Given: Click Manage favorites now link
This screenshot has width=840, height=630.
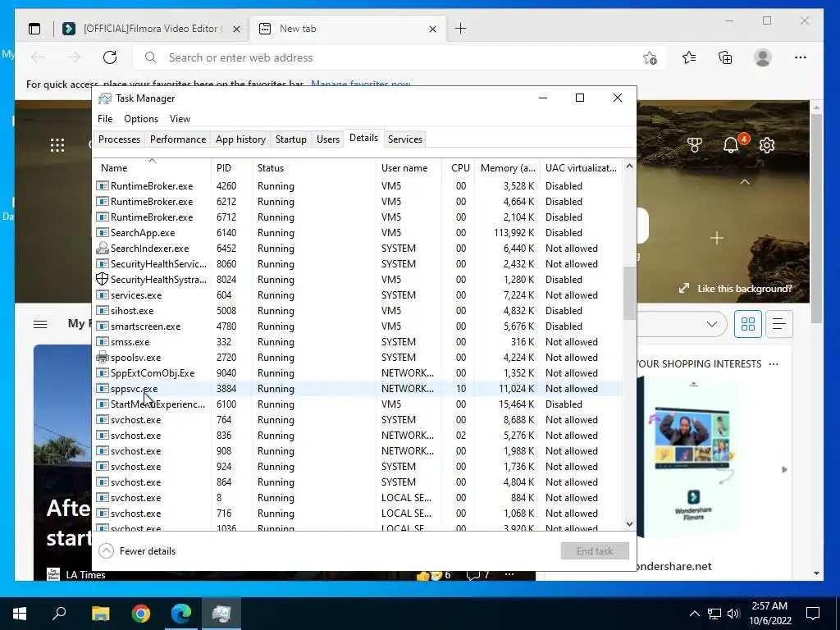Looking at the screenshot, I should [361, 84].
